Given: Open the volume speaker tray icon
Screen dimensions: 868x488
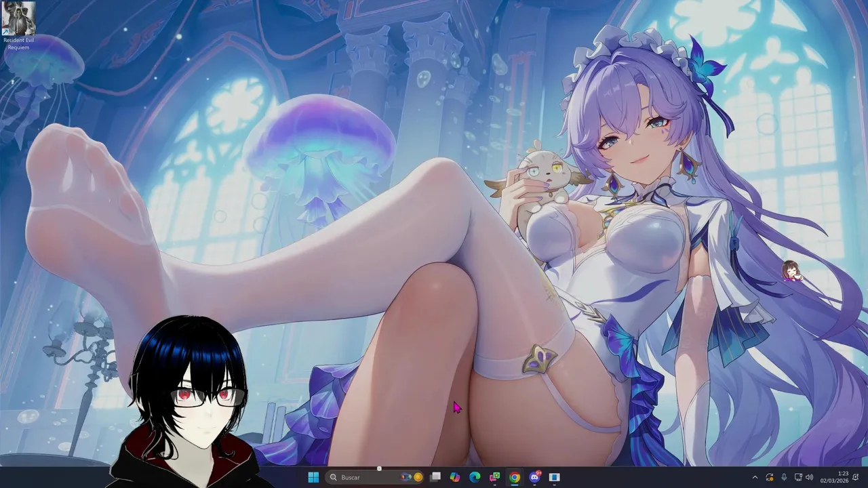Looking at the screenshot, I should [809, 477].
